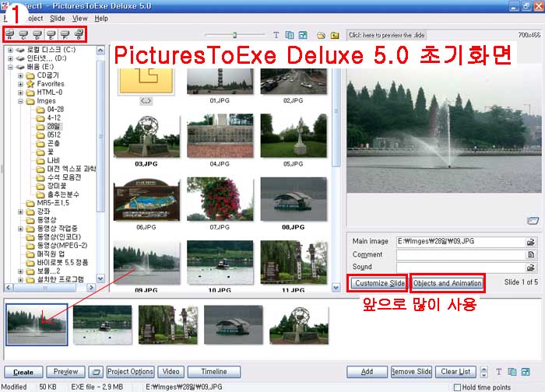Expand the Favorites folder node

(20, 84)
